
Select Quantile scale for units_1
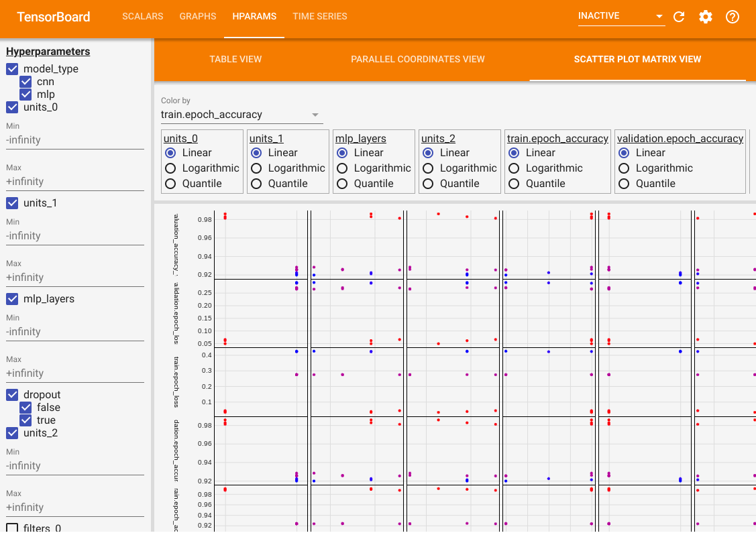point(256,184)
